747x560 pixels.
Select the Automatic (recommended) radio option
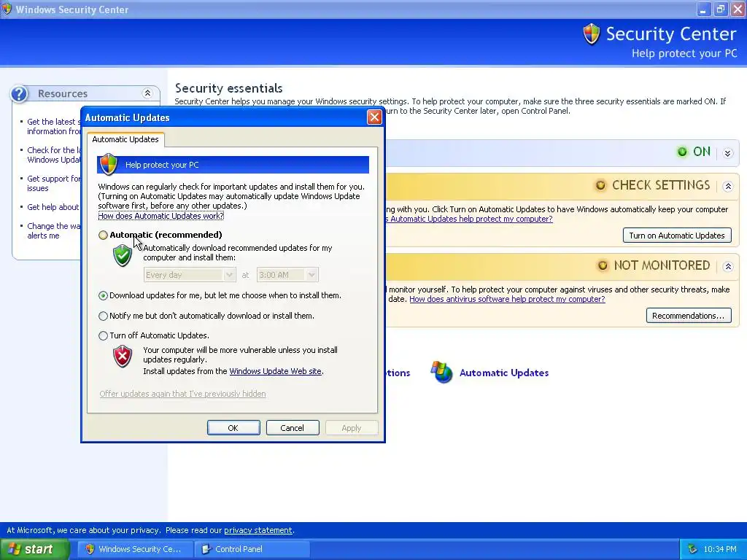coord(103,235)
